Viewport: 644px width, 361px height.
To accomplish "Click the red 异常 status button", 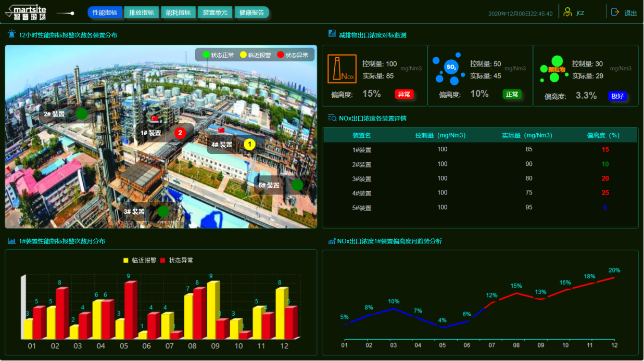I will tap(403, 94).
